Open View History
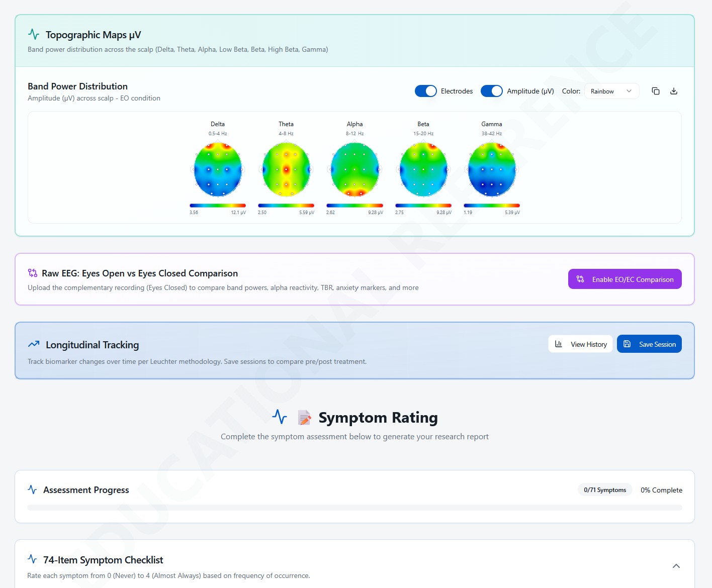Viewport: 712px width, 588px height. point(580,344)
